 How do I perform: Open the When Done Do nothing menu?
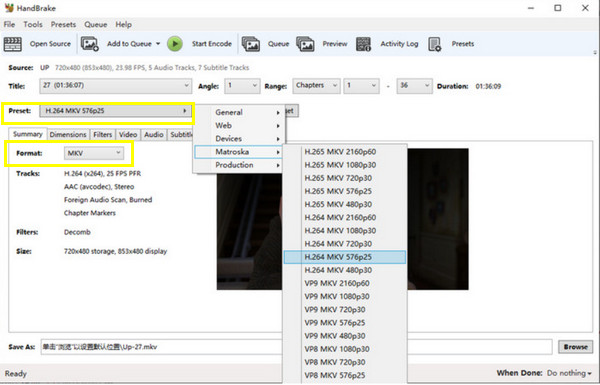point(569,373)
